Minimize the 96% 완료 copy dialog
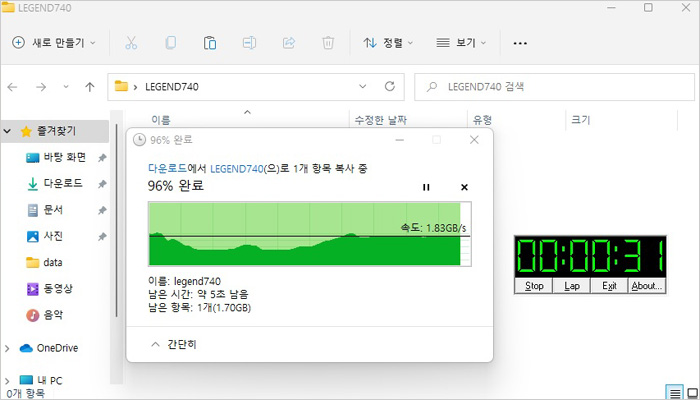Viewport: 700px width, 400px height. [400, 140]
